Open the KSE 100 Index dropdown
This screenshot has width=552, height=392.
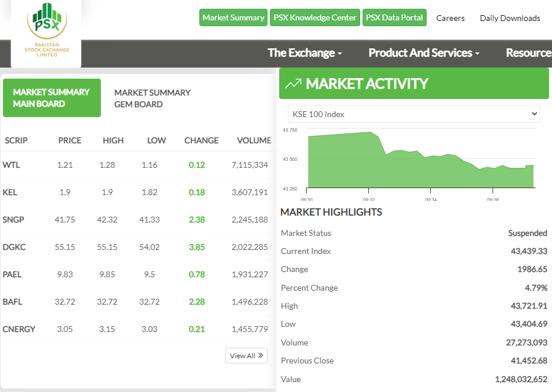pos(414,114)
